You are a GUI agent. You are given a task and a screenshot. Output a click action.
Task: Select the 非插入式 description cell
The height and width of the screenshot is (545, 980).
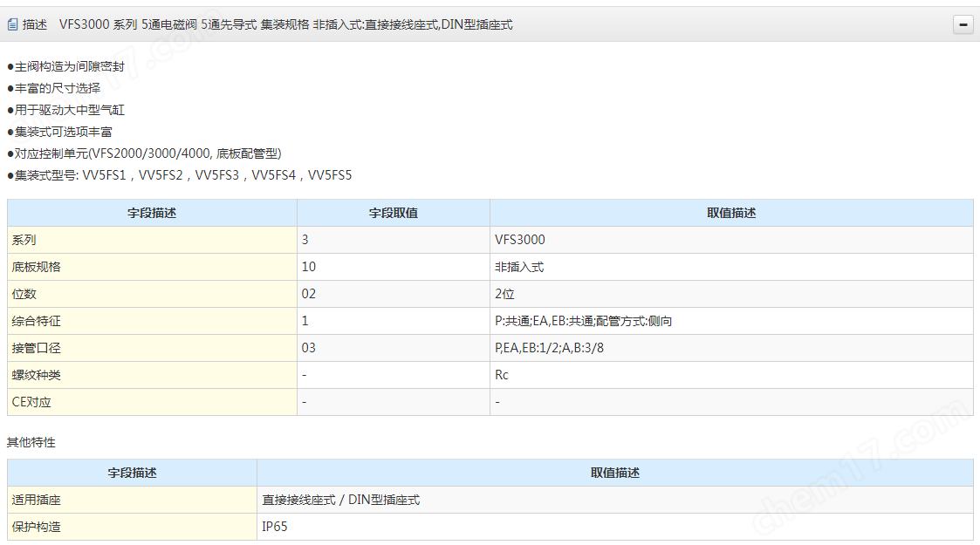pyautogui.click(x=731, y=267)
